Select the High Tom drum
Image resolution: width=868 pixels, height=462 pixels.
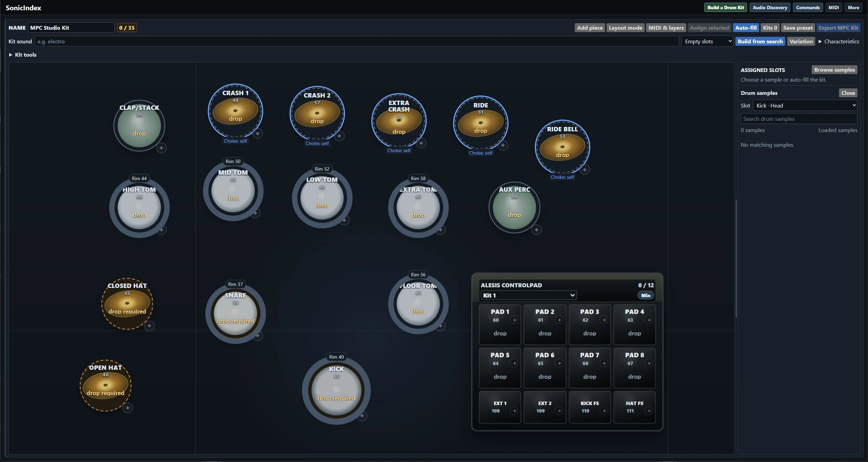139,207
